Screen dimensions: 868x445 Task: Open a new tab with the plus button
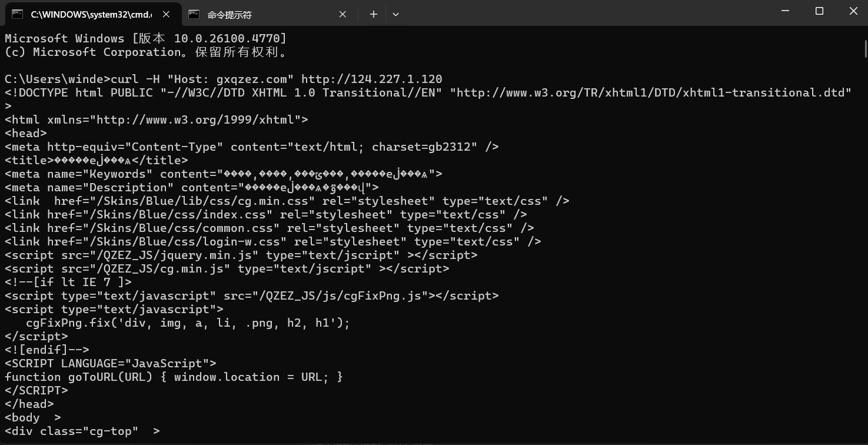pos(373,14)
